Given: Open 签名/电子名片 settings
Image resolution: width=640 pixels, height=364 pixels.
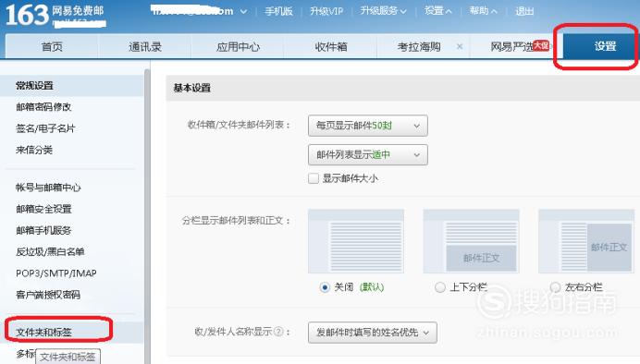Looking at the screenshot, I should (x=45, y=128).
